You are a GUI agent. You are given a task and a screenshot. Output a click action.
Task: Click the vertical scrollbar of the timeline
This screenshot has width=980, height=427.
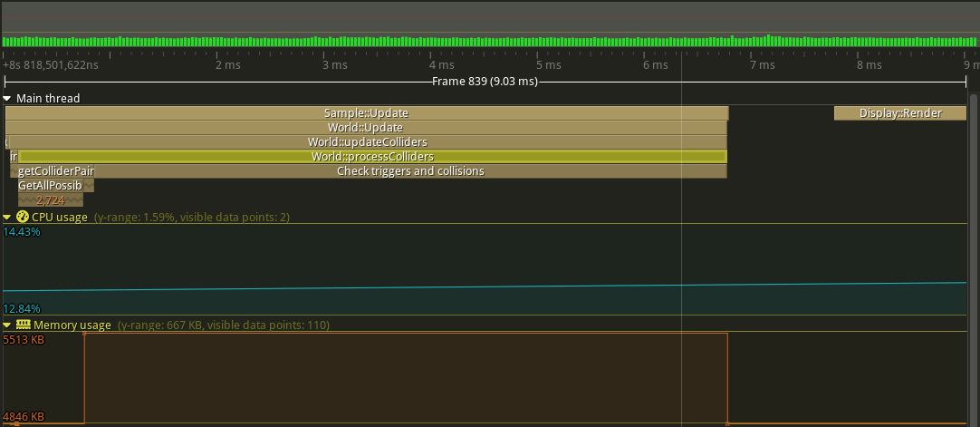[x=973, y=259]
